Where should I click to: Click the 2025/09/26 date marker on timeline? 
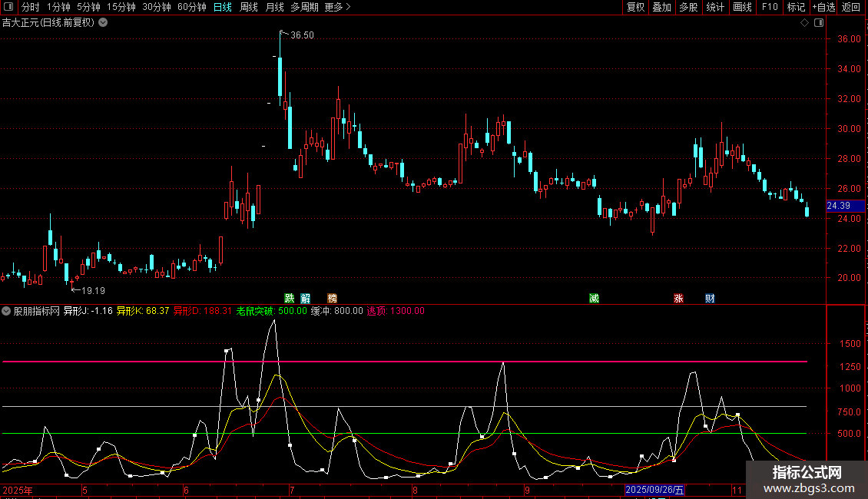click(654, 489)
